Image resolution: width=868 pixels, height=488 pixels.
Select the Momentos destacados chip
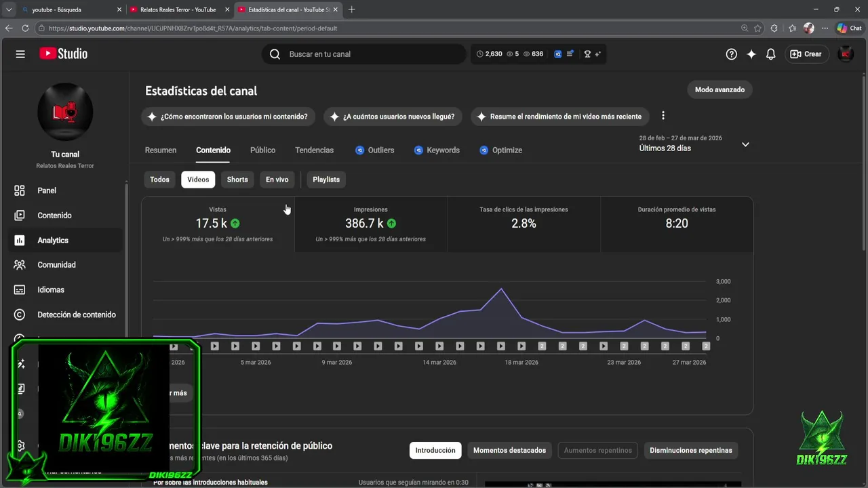(509, 450)
